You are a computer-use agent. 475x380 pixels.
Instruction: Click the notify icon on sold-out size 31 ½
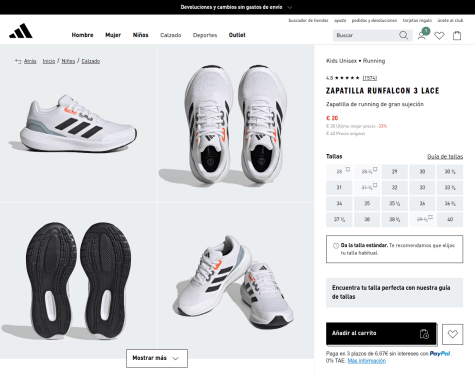[x=375, y=185]
